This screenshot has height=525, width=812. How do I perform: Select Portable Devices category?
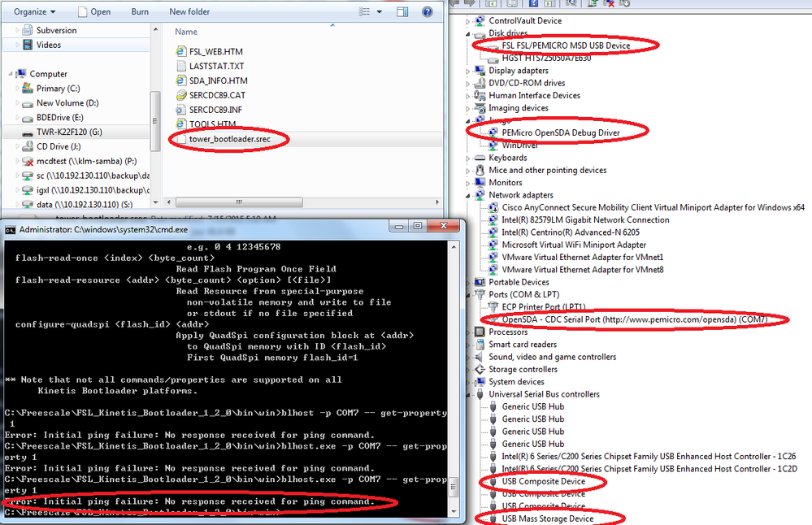click(x=519, y=282)
